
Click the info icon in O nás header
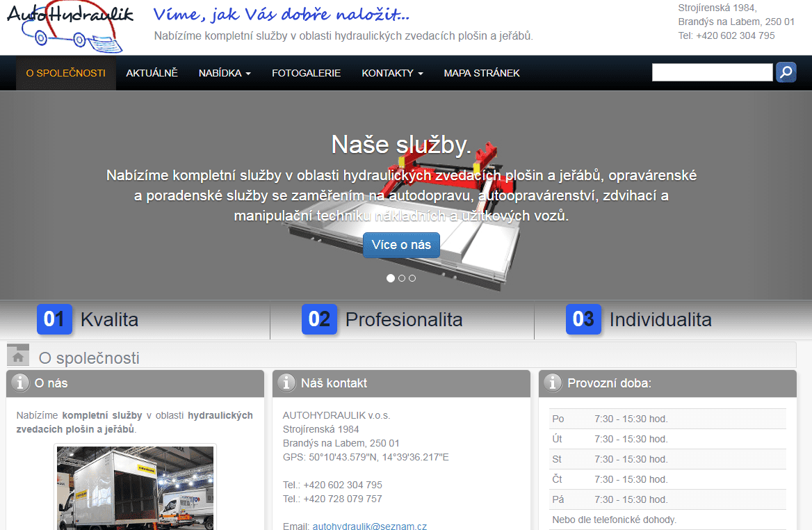20,383
